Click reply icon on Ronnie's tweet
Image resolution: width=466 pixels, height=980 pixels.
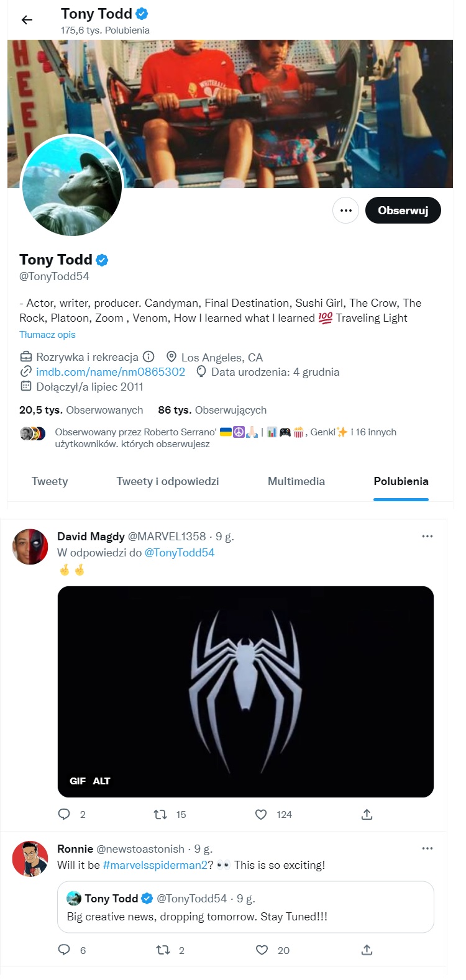64,950
